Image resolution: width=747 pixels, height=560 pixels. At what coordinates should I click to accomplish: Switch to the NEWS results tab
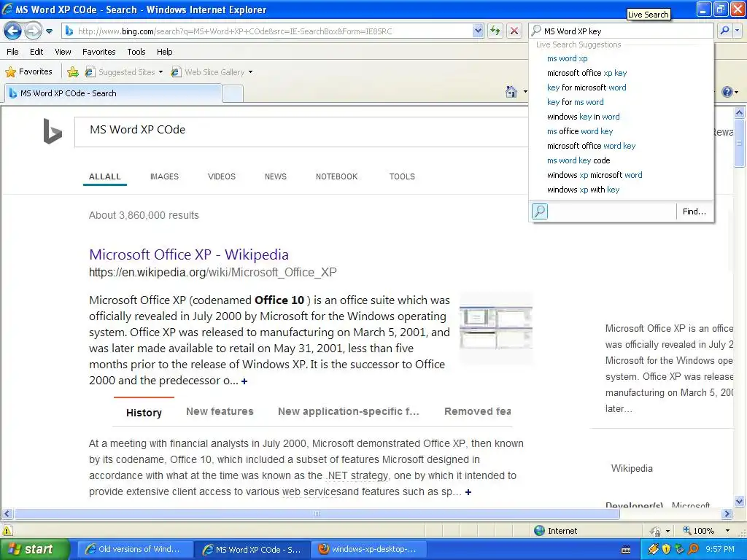pyautogui.click(x=275, y=176)
